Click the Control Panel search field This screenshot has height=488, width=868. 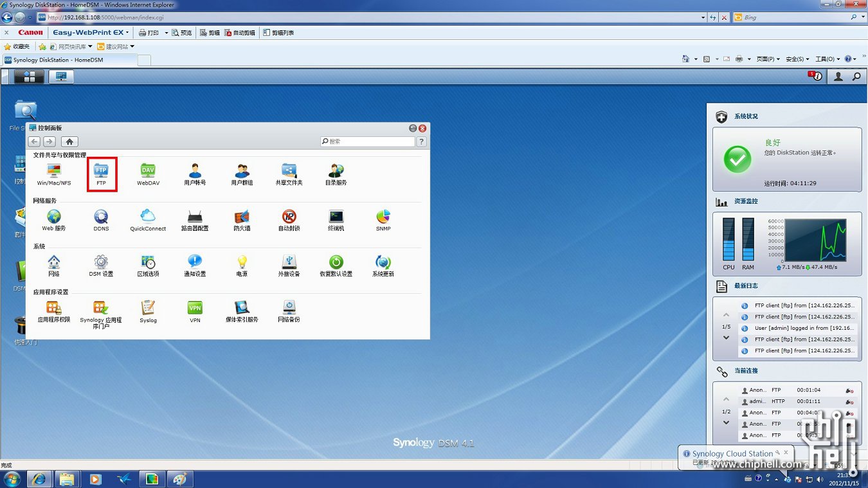point(368,141)
